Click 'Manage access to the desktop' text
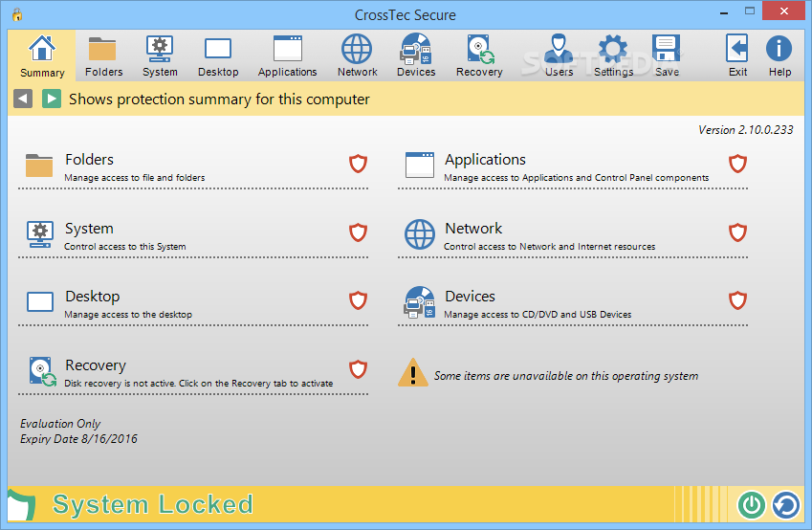Screen dimensions: 812x530 (x=128, y=315)
